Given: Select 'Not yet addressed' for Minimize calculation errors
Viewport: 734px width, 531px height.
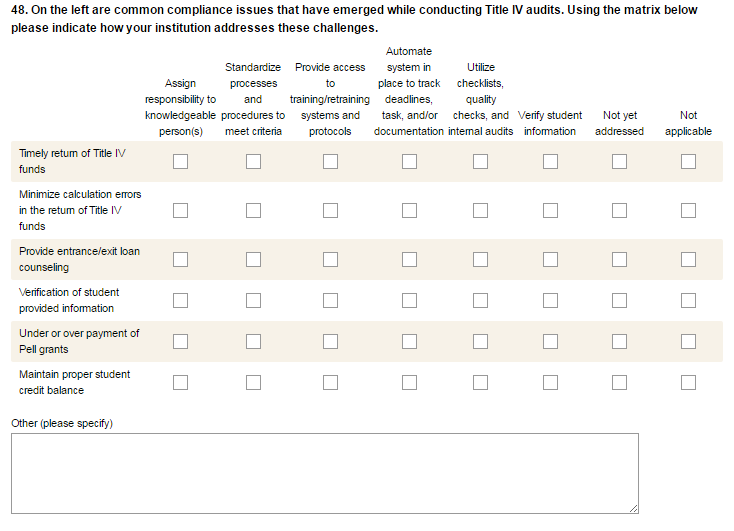Looking at the screenshot, I should point(619,211).
